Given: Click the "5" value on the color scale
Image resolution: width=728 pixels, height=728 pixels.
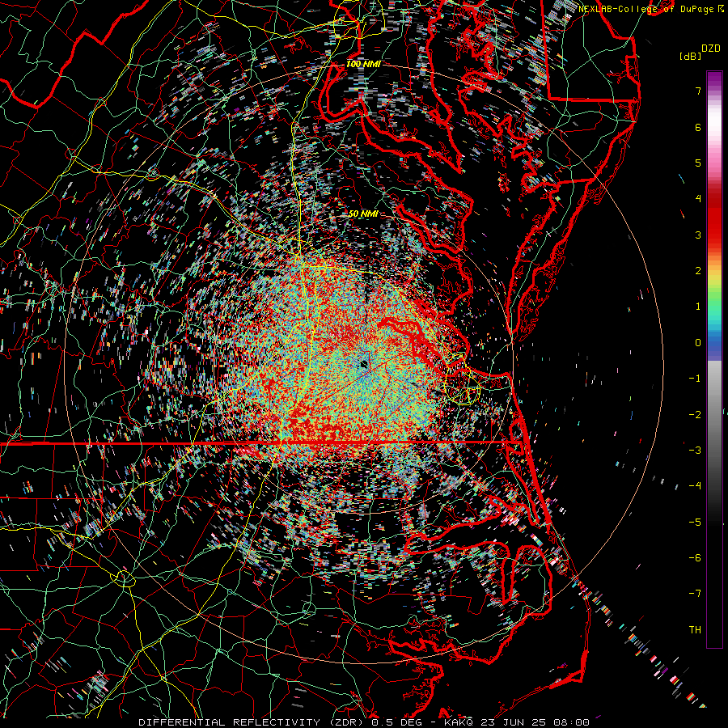Looking at the screenshot, I should click(698, 163).
